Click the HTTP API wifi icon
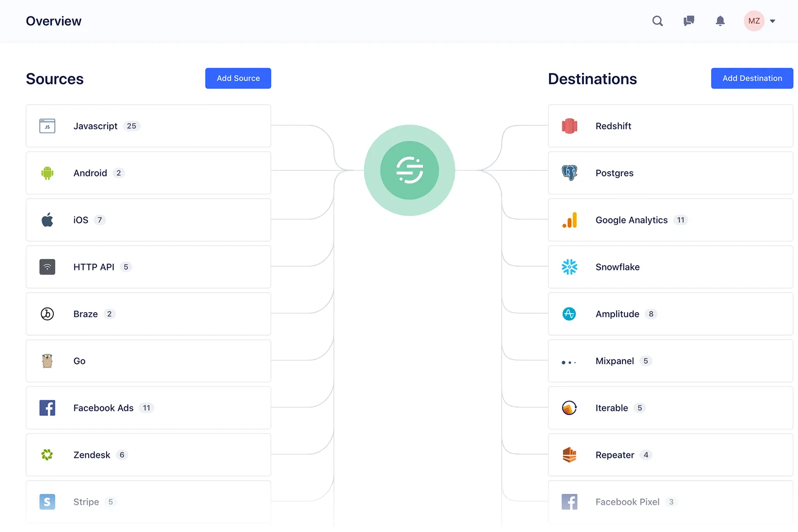Screen dimensions: 798x532 point(47,267)
